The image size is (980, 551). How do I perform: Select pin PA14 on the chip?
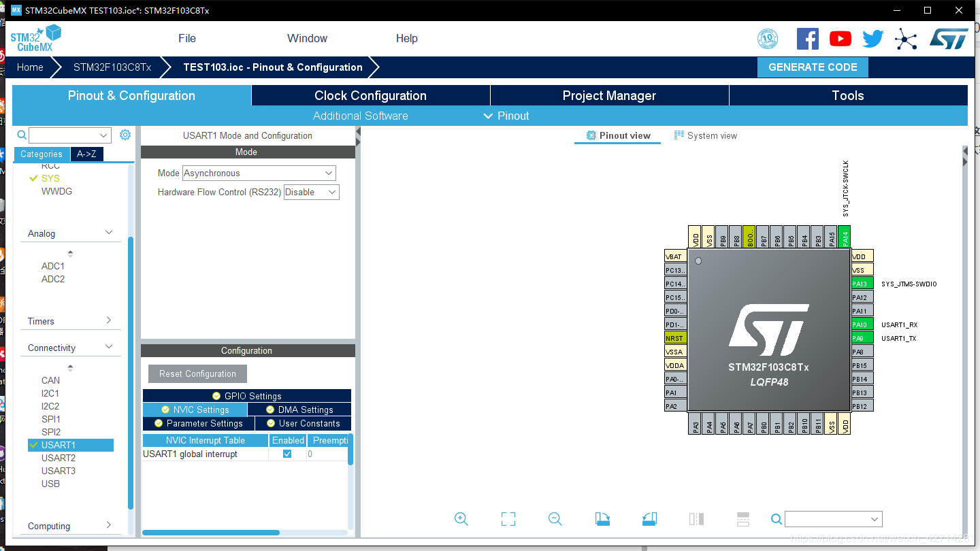[x=845, y=237]
